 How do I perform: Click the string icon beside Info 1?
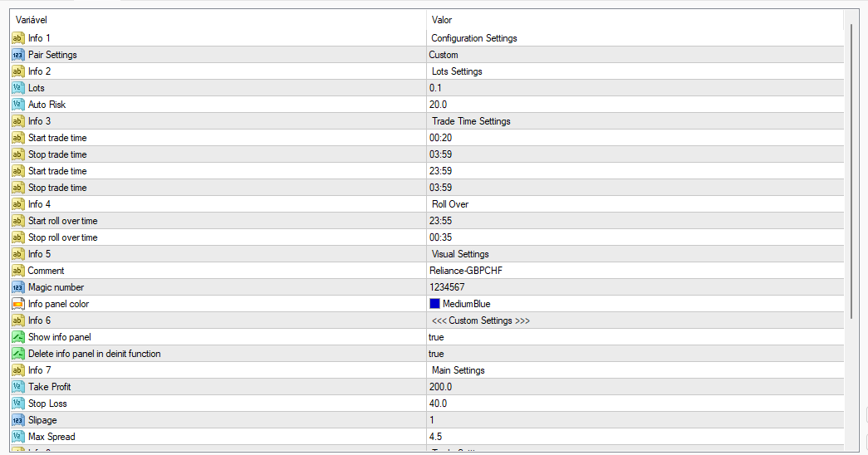click(x=17, y=38)
